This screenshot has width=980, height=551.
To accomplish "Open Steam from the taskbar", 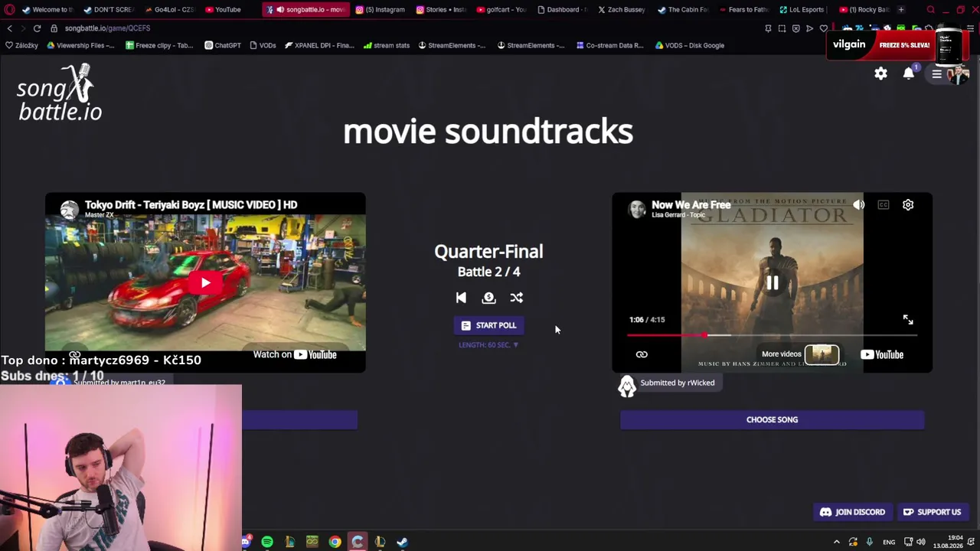I will pyautogui.click(x=402, y=542).
